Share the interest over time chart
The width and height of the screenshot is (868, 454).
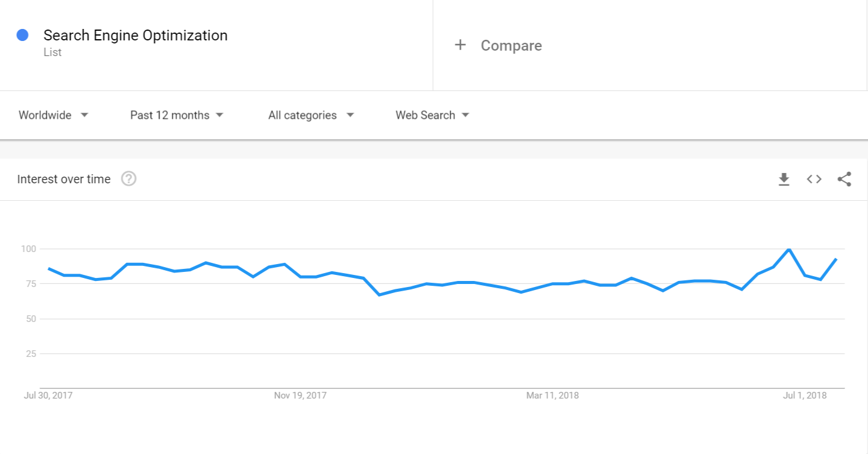(844, 179)
